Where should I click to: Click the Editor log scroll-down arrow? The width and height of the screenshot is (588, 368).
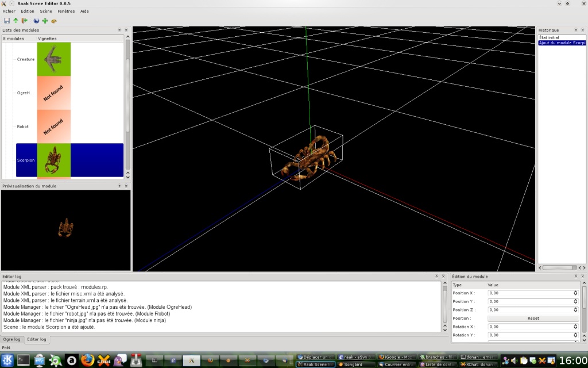(x=445, y=329)
